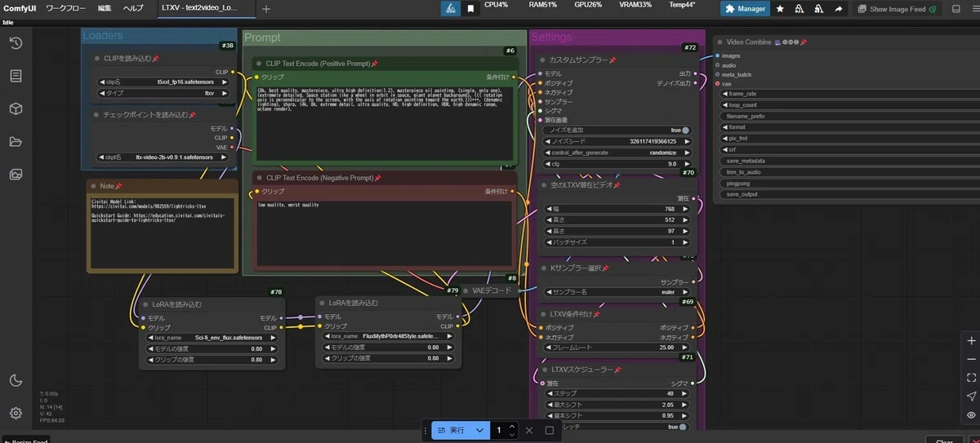Fit view to canvas icon

click(x=971, y=378)
